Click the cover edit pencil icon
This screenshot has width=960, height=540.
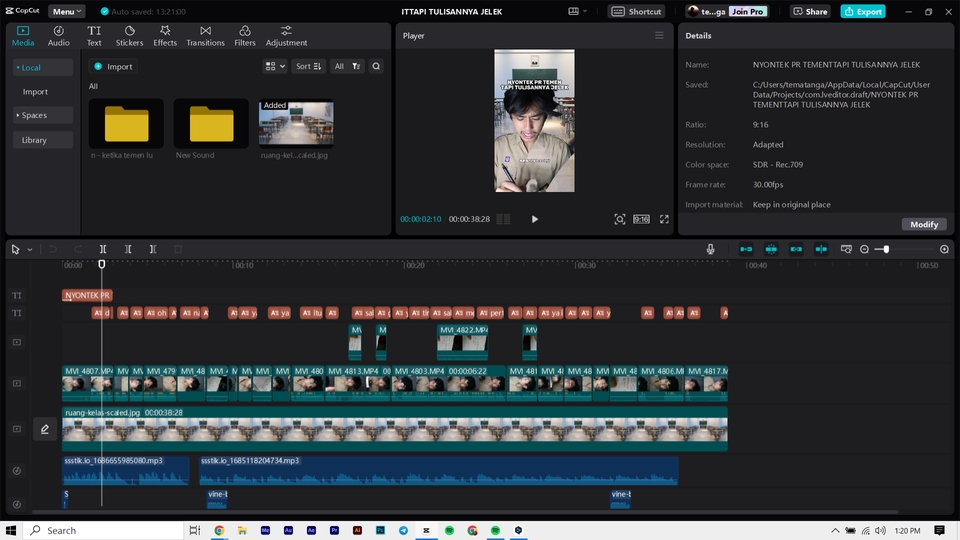click(x=45, y=429)
